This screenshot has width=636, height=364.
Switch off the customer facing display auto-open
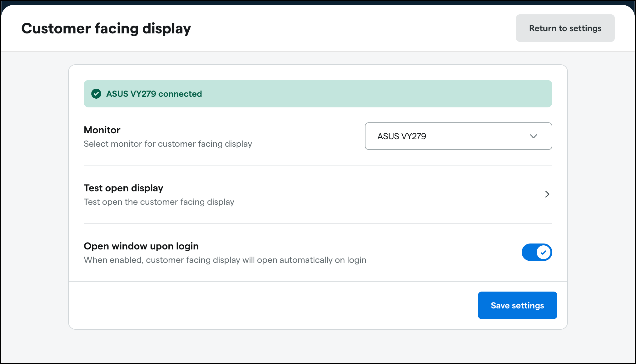[x=537, y=252]
